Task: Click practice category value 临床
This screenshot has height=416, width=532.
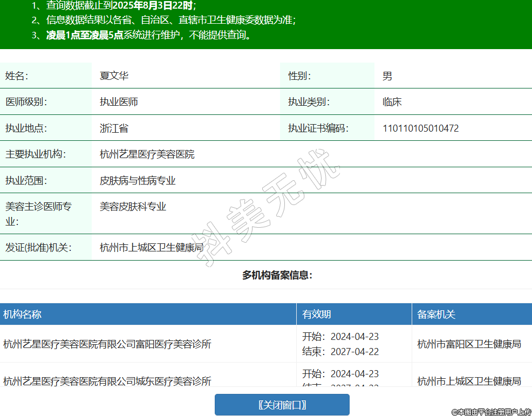Action: [x=392, y=102]
